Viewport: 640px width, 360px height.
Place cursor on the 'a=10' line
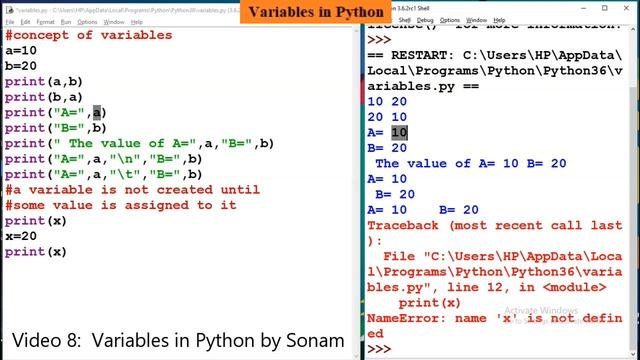[x=21, y=51]
